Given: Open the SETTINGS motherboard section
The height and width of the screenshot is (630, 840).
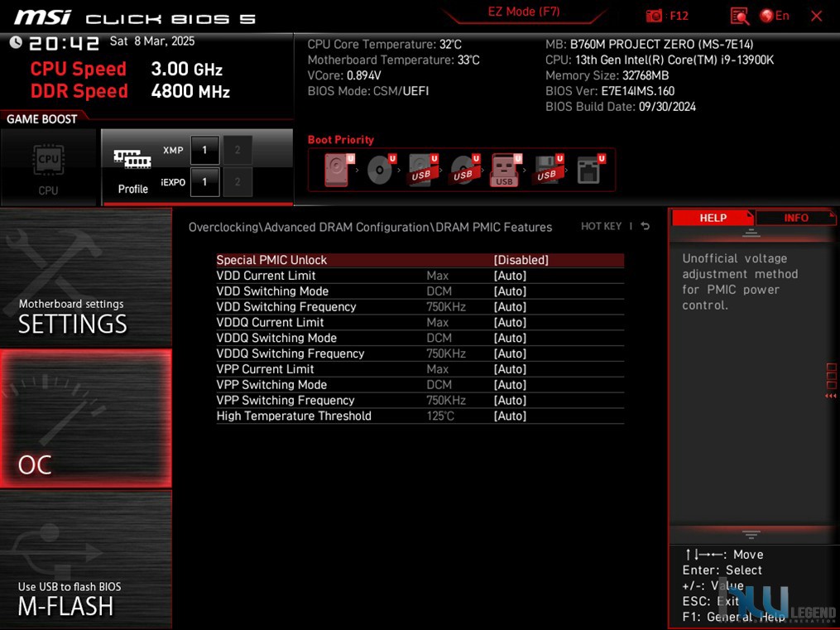Looking at the screenshot, I should 86,277.
